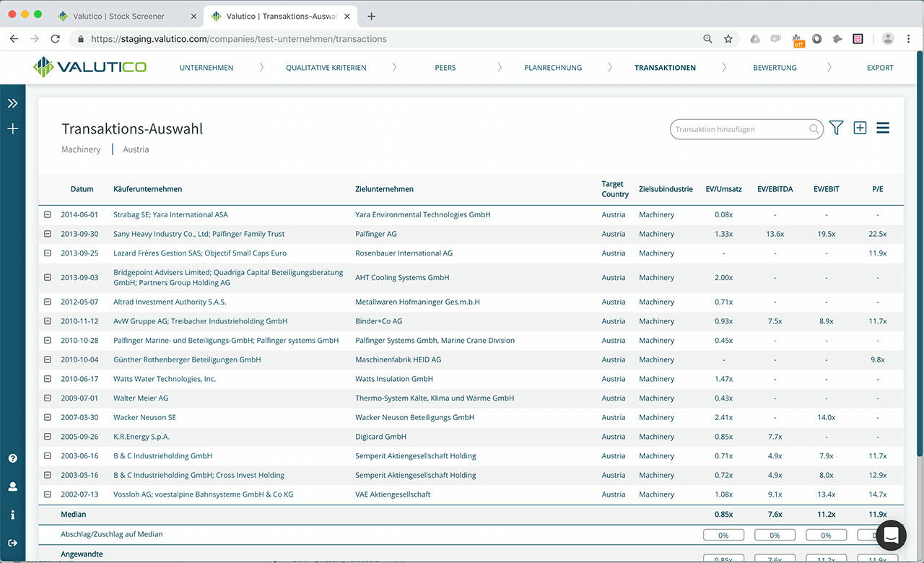Click the browser bookmark star icon
The width and height of the screenshot is (924, 563).
[728, 38]
